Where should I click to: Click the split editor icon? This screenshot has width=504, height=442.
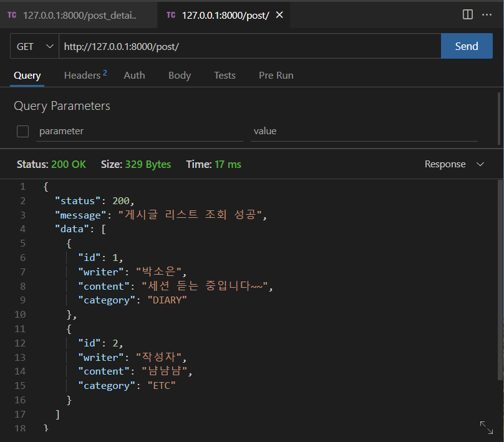pos(467,14)
